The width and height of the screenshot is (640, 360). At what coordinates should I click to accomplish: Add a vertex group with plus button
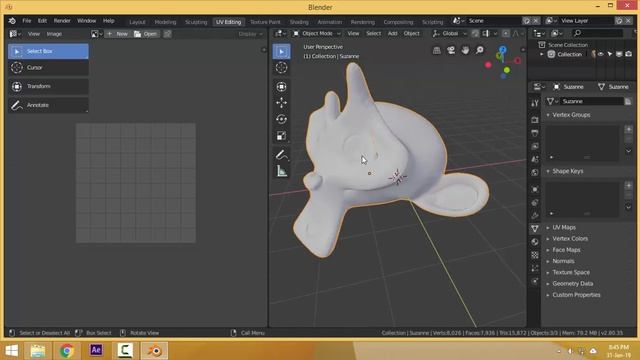click(x=629, y=129)
